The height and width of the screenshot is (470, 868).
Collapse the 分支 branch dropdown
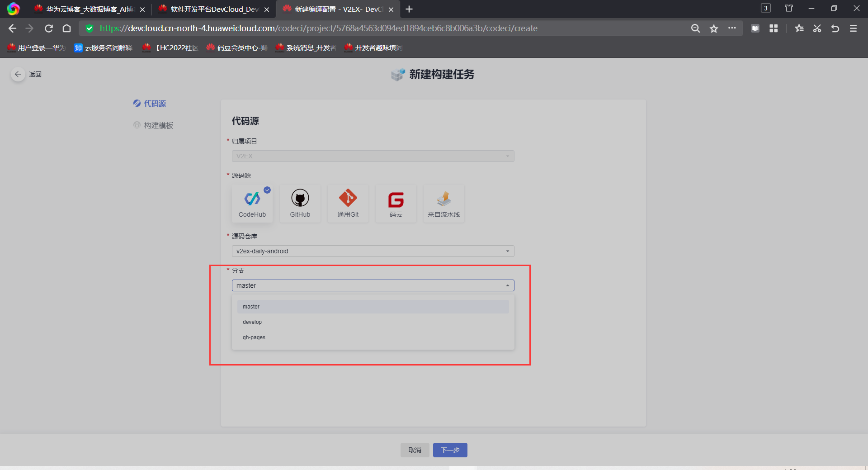[373, 285]
